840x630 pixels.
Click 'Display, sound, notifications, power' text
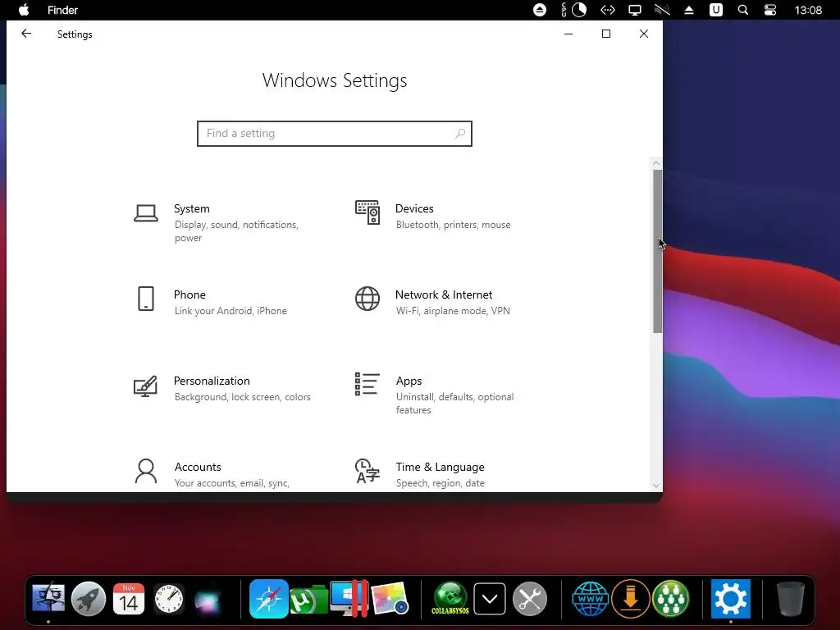(236, 231)
